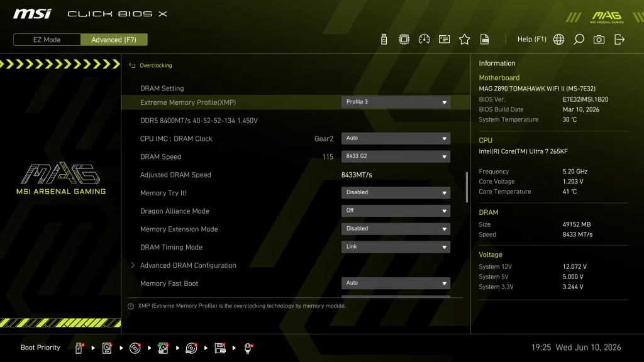
Task: Click System Temperature 30 °C value
Action: tap(570, 120)
